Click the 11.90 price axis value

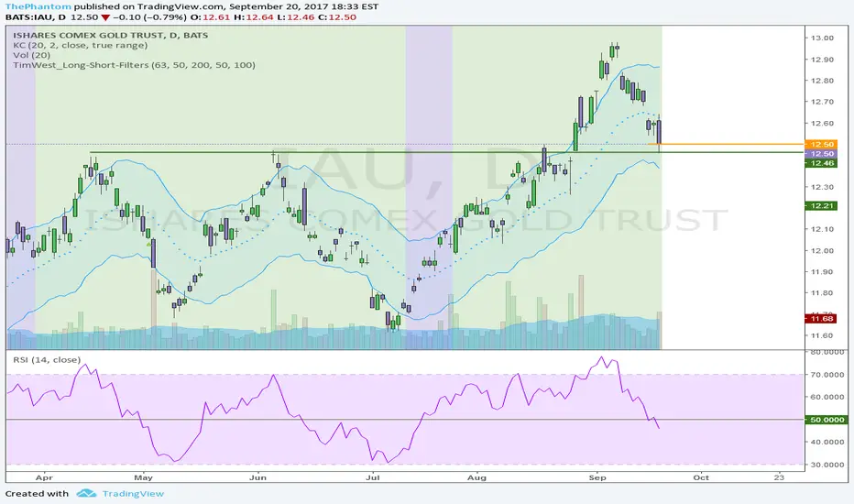pos(822,272)
